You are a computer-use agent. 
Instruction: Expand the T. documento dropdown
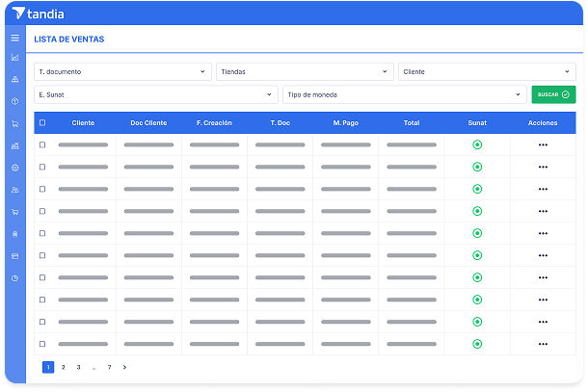pyautogui.click(x=122, y=71)
